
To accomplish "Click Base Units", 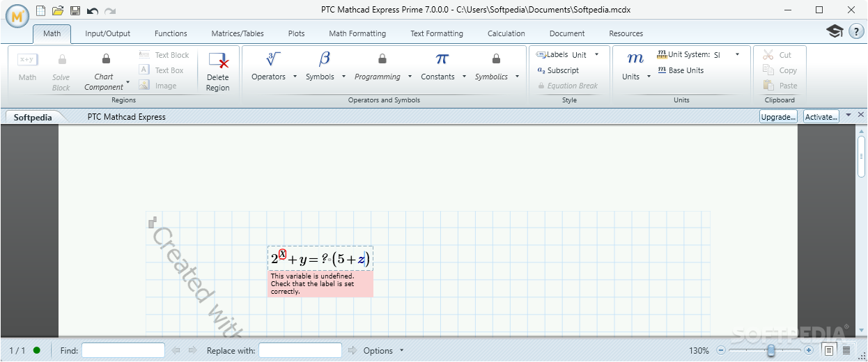I will pos(681,70).
